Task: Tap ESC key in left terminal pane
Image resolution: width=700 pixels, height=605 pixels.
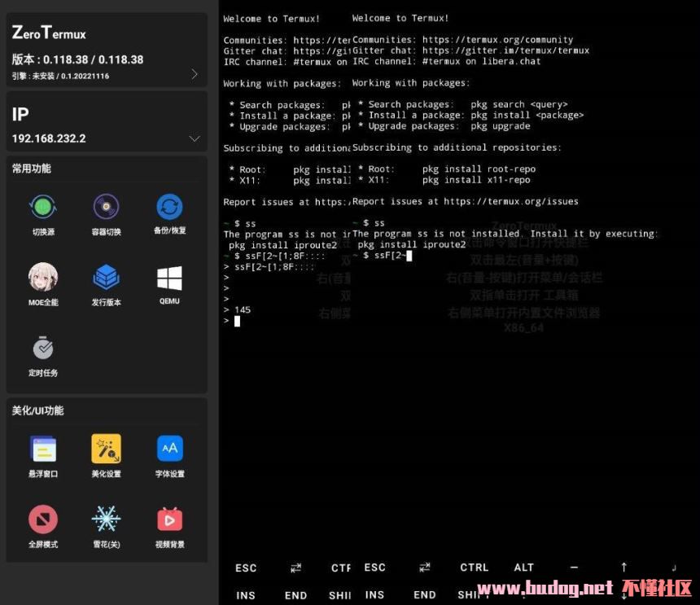Action: (246, 568)
